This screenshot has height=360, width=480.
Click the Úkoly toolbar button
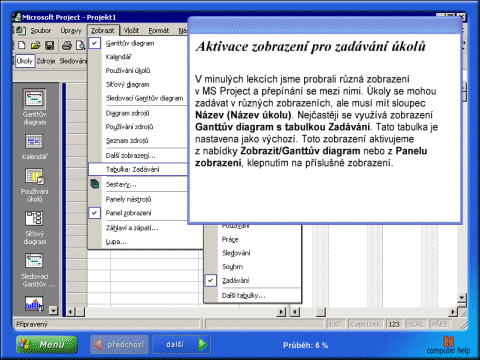click(25, 61)
